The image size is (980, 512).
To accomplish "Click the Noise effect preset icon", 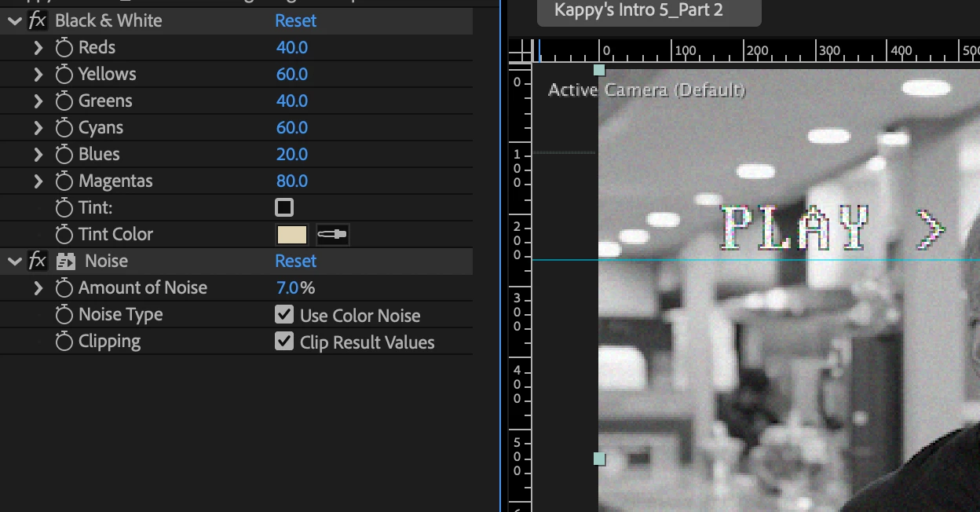I will click(x=66, y=261).
